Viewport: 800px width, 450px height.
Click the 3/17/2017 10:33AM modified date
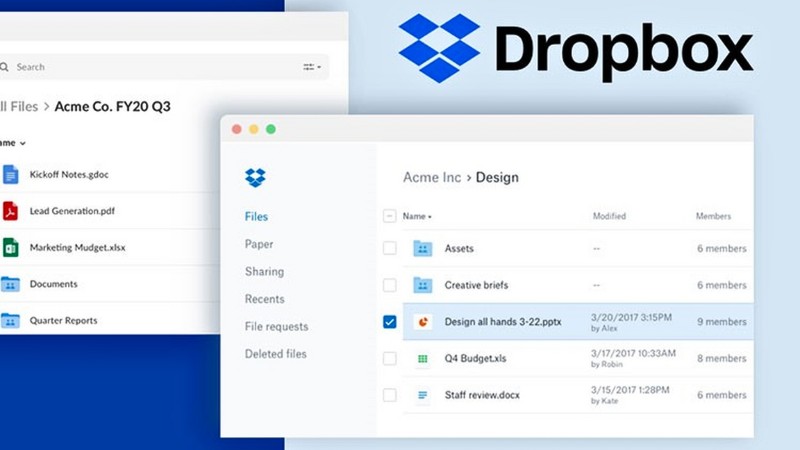pyautogui.click(x=633, y=353)
